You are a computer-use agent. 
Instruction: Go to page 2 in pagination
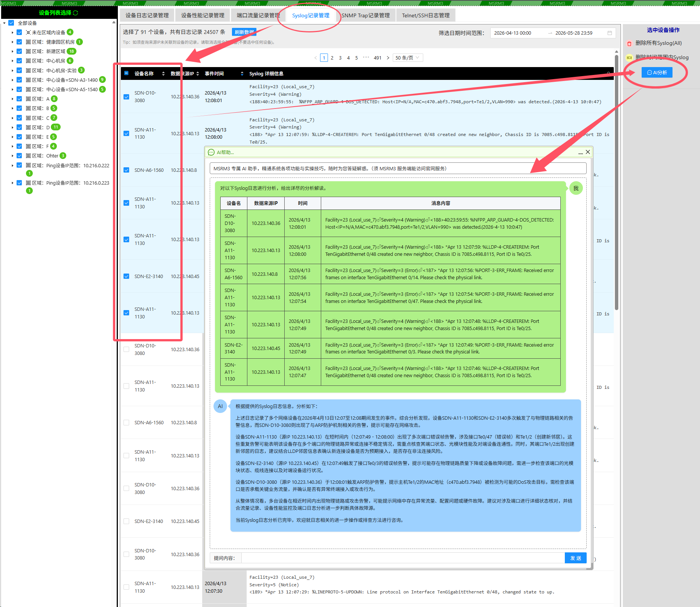(332, 58)
